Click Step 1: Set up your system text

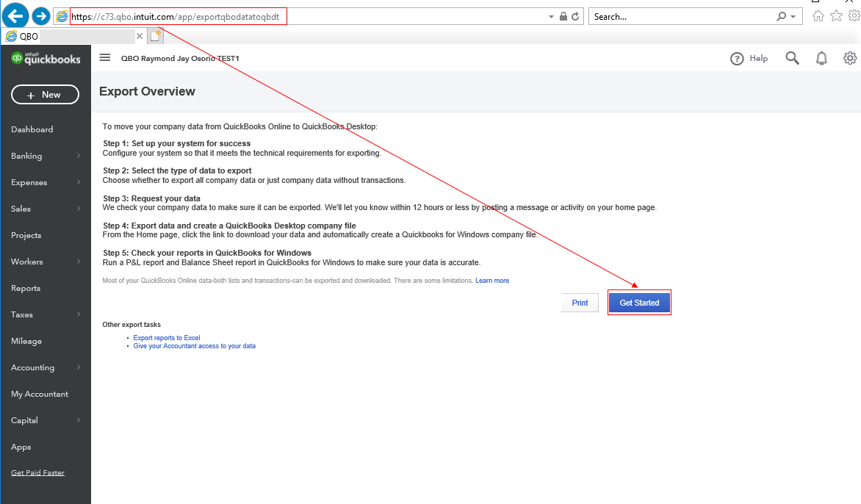[x=177, y=143]
